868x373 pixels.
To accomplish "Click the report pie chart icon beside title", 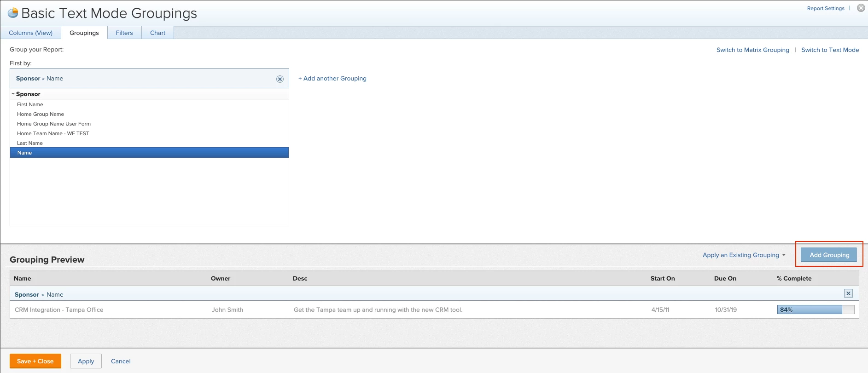I will [x=13, y=13].
